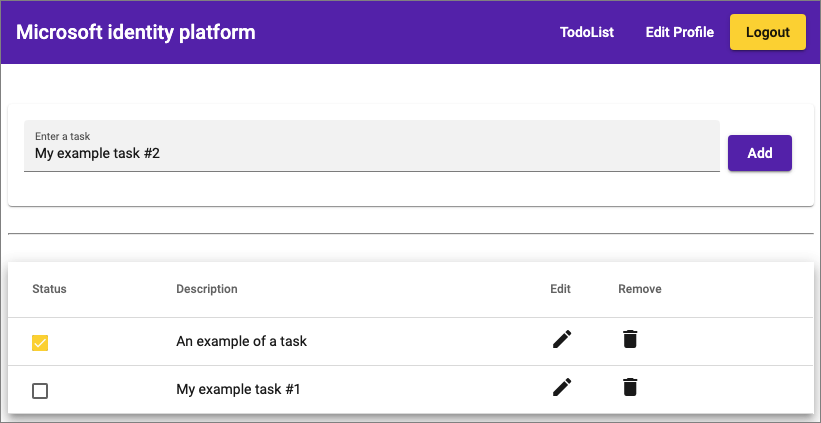Click the pencil icon for 'My example task #1'
Viewport: 821px width, 423px height.
click(x=562, y=387)
